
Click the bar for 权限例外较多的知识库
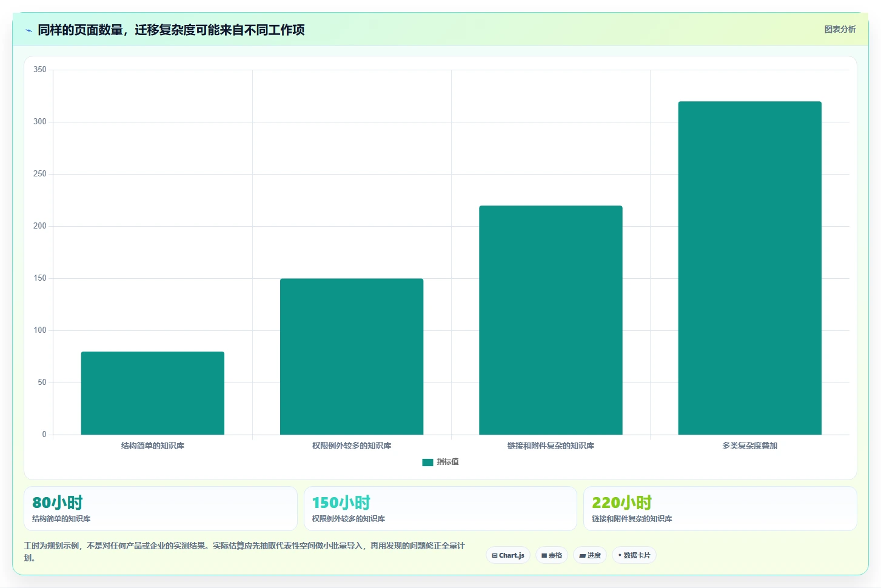pyautogui.click(x=352, y=356)
